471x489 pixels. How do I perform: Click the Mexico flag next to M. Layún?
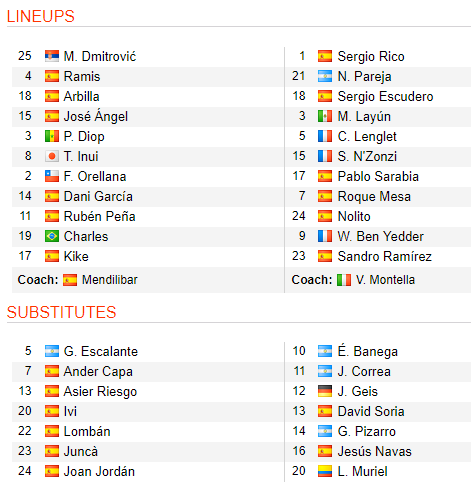point(325,116)
